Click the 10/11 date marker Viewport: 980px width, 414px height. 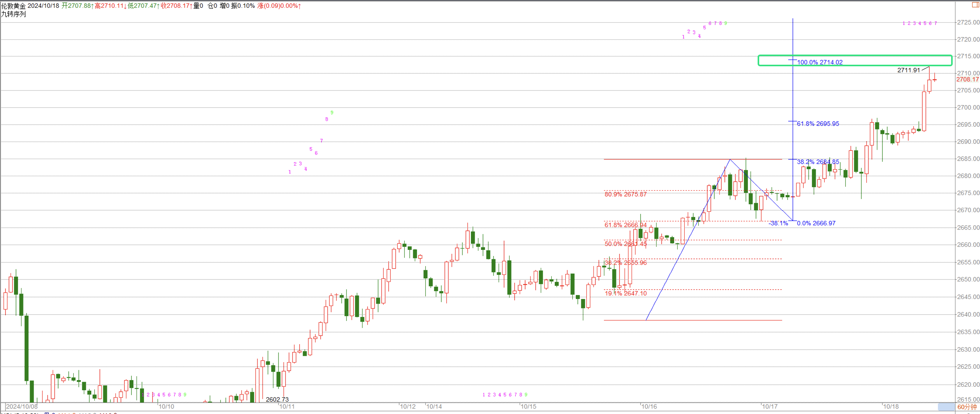pyautogui.click(x=287, y=406)
